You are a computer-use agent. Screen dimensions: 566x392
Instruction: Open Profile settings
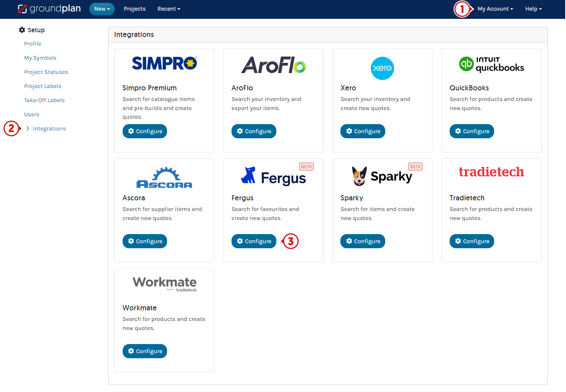(33, 44)
